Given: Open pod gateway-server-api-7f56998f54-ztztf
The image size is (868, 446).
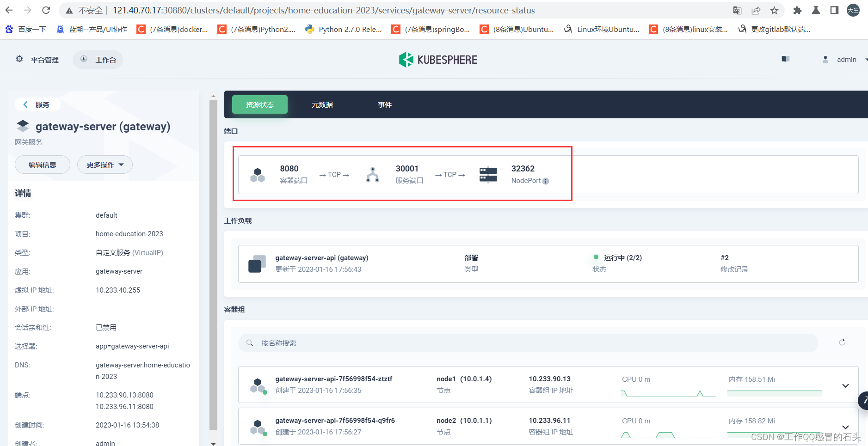Looking at the screenshot, I should tap(334, 379).
